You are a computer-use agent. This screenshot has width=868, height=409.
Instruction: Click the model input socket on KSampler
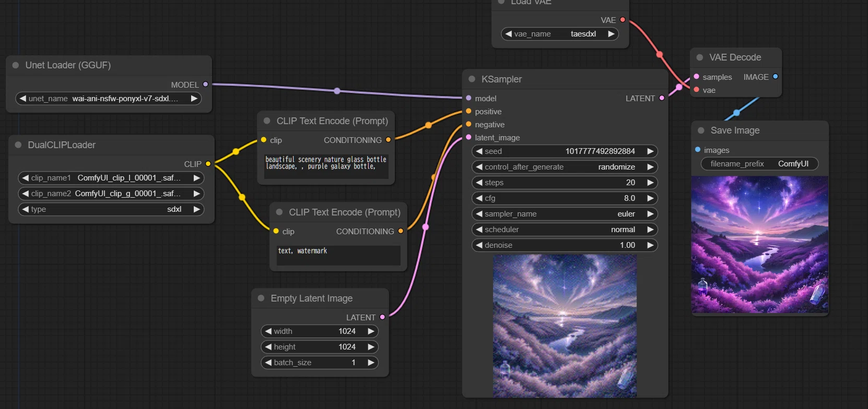468,98
